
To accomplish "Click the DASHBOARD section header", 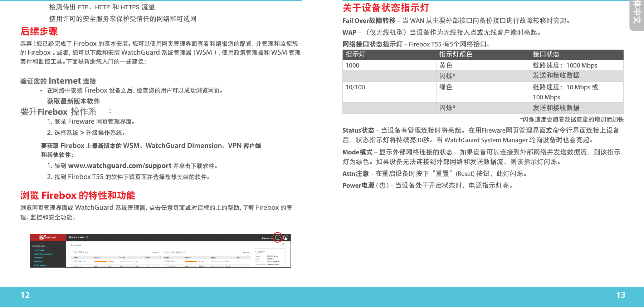I will (39, 246).
